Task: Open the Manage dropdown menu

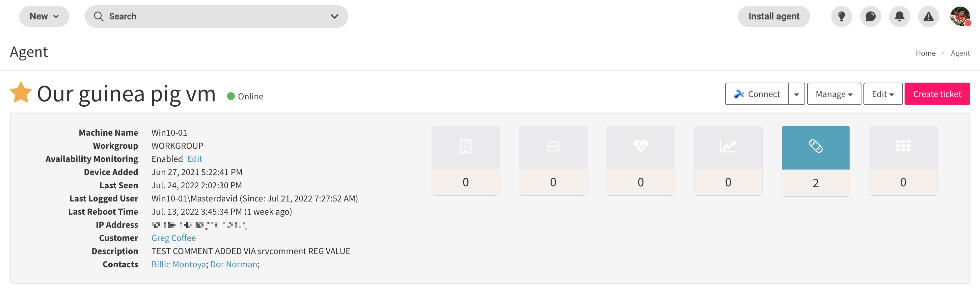Action: point(834,94)
